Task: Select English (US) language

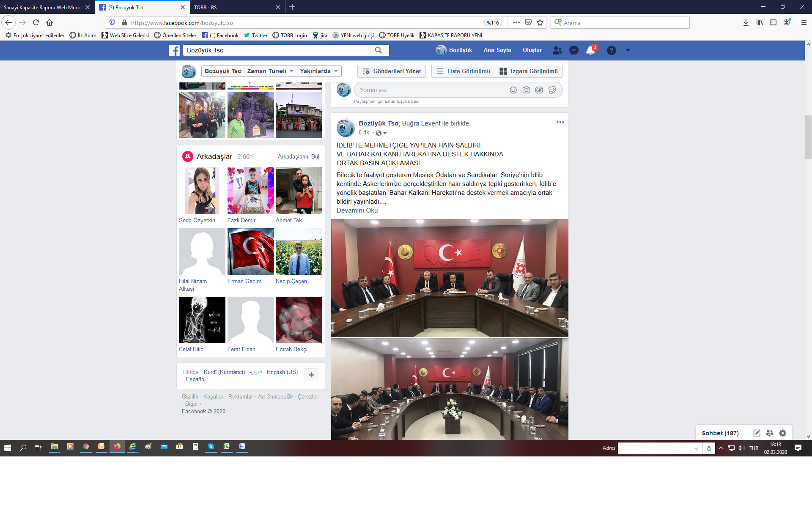Action: pyautogui.click(x=282, y=372)
